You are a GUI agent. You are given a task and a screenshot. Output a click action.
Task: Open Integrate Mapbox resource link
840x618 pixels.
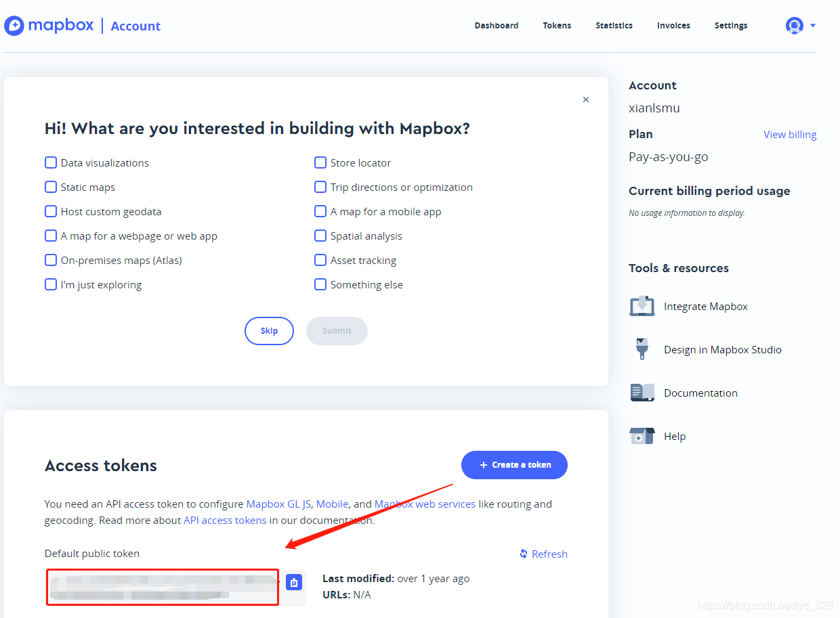(x=706, y=306)
